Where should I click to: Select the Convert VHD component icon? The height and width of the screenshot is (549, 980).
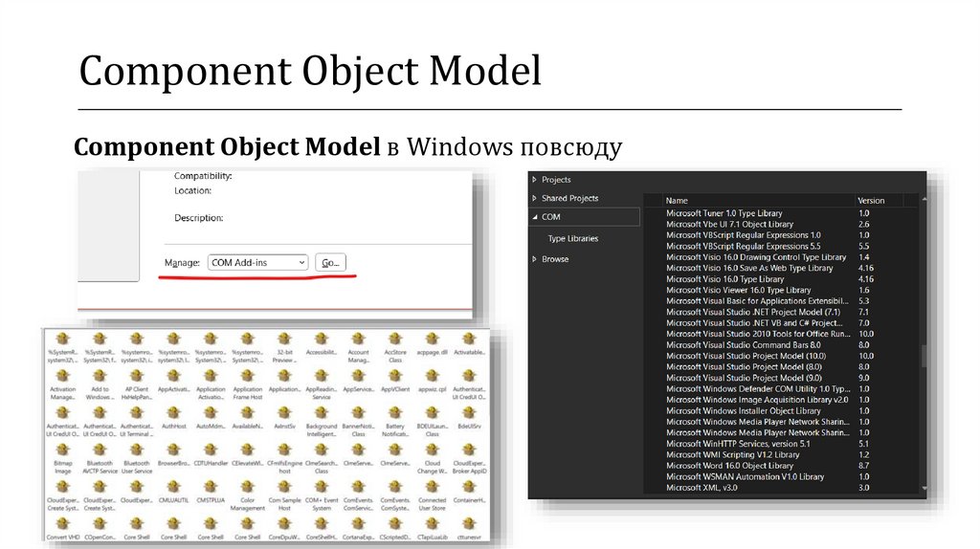[x=62, y=523]
